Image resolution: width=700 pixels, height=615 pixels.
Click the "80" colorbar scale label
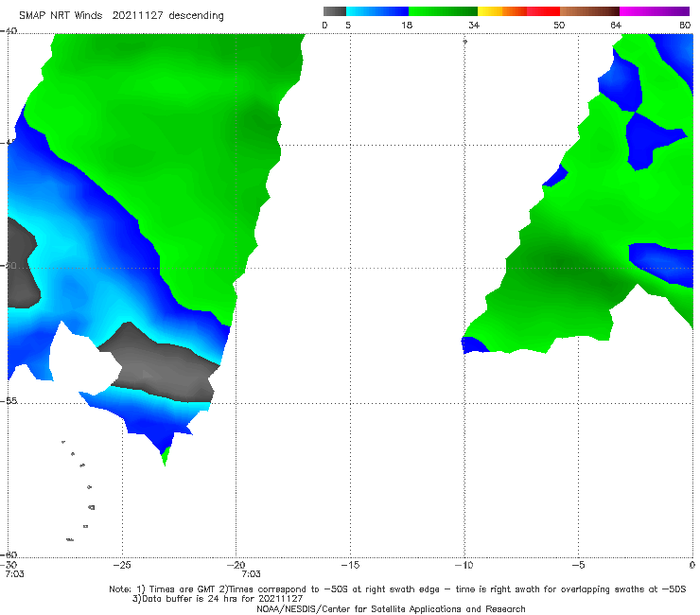point(685,25)
